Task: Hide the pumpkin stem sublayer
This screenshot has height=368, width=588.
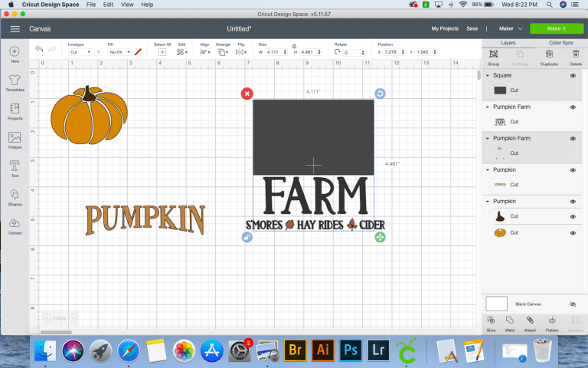Action: point(573,217)
